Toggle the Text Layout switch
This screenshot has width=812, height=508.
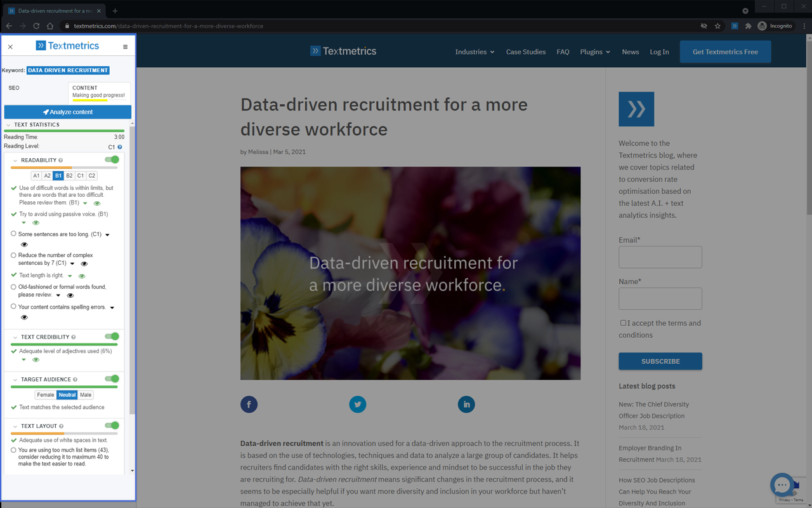tap(112, 425)
